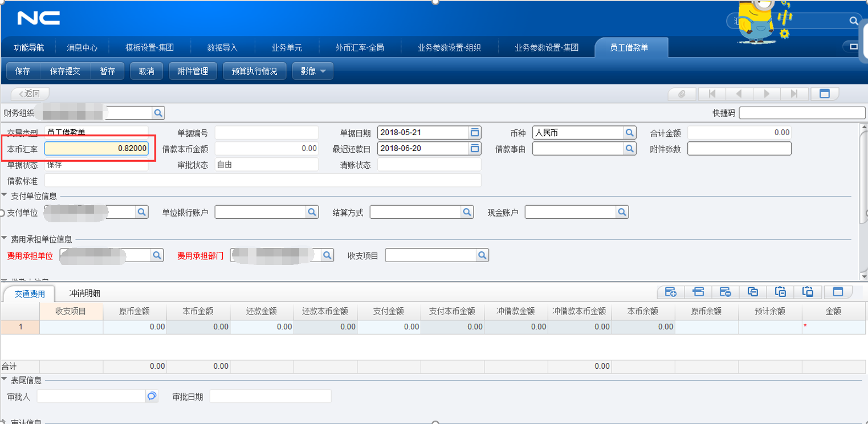868x424 pixels.
Task: Switch to the 业务参数设置-组织 tab
Action: tap(449, 48)
